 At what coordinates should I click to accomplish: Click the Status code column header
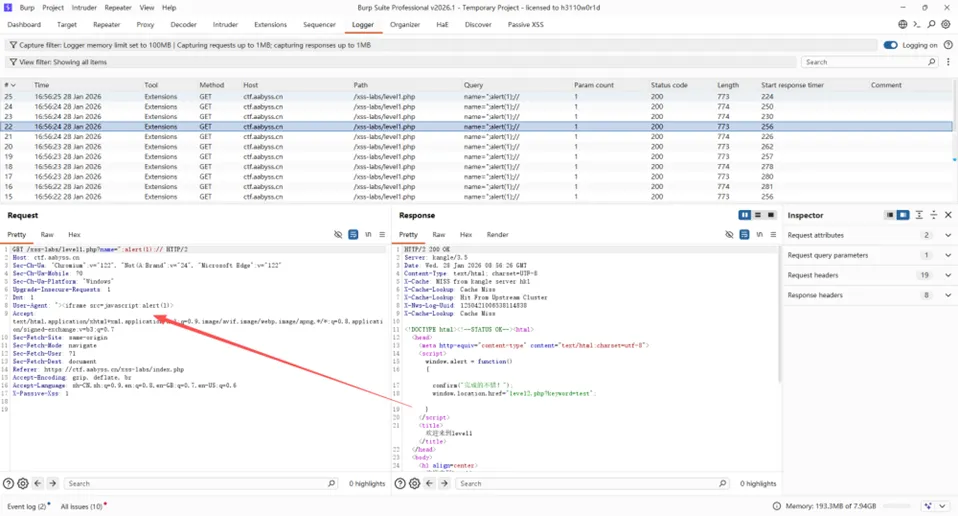(669, 85)
